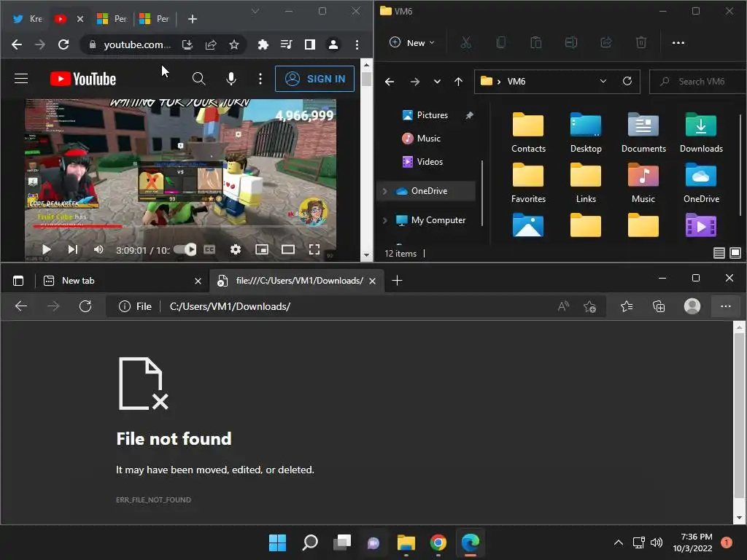Mute the YouTube video volume

98,249
